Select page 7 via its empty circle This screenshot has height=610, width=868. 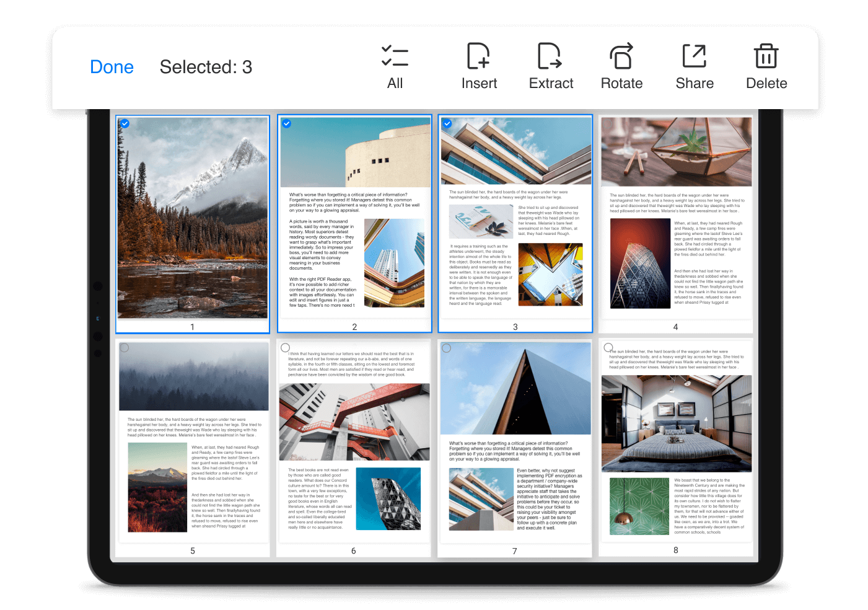[447, 348]
